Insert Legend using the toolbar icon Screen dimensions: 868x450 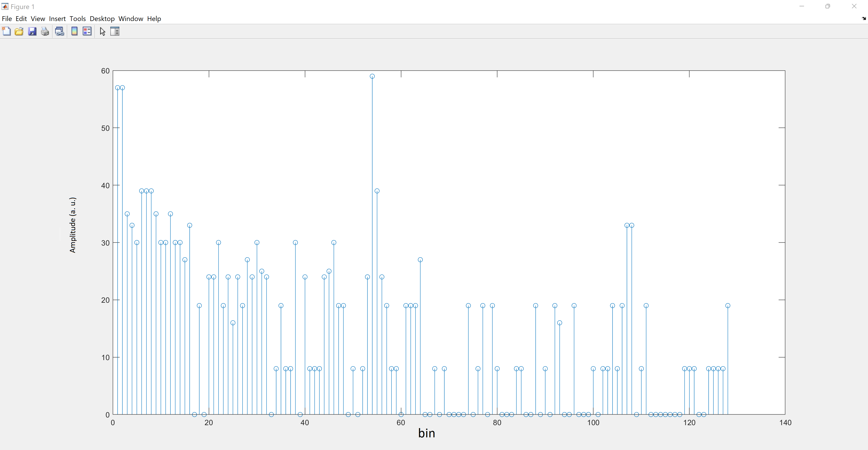(x=87, y=31)
